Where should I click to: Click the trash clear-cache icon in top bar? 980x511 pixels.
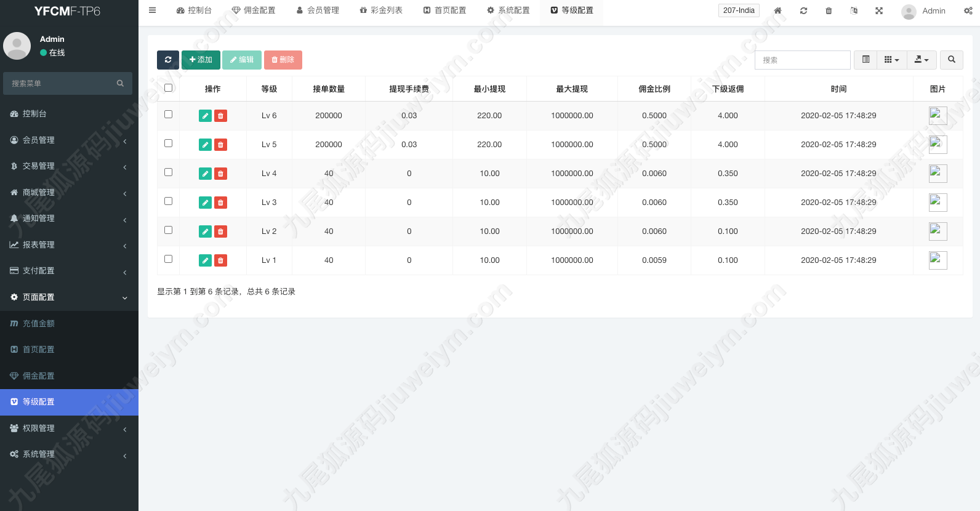tap(829, 11)
